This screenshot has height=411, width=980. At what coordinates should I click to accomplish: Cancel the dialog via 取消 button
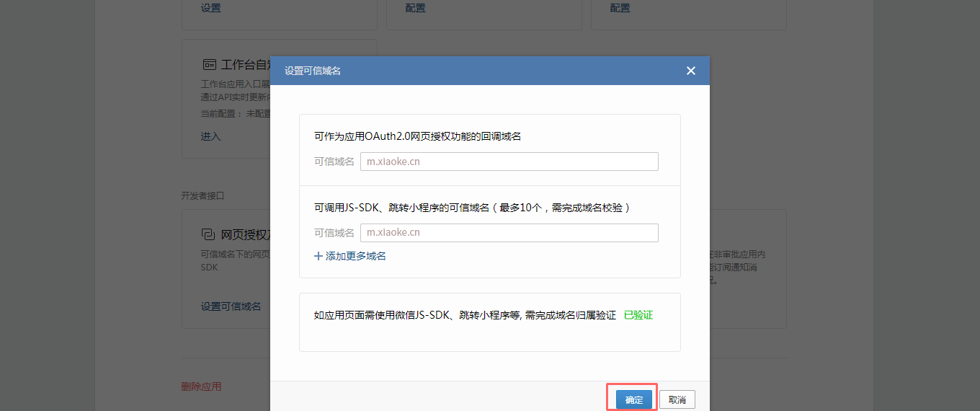(x=677, y=399)
